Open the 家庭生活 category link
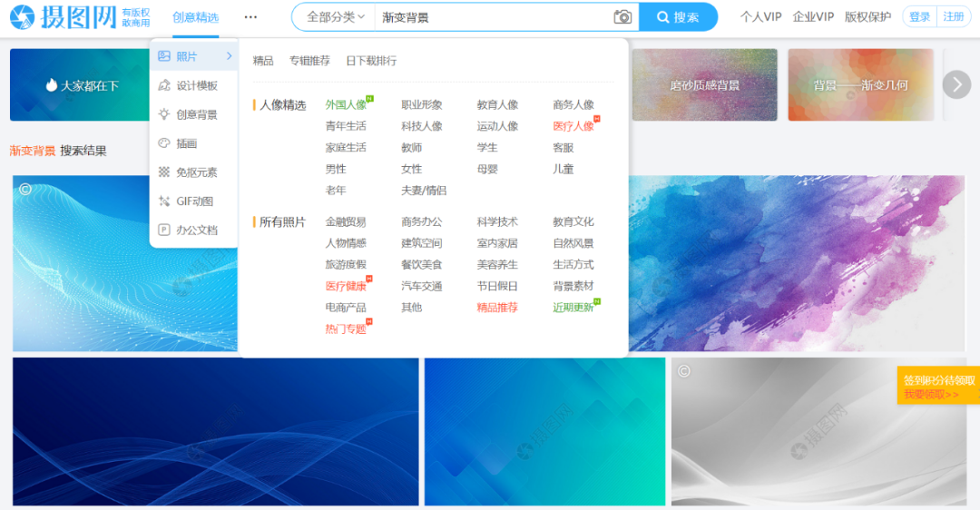The width and height of the screenshot is (980, 510). [346, 148]
